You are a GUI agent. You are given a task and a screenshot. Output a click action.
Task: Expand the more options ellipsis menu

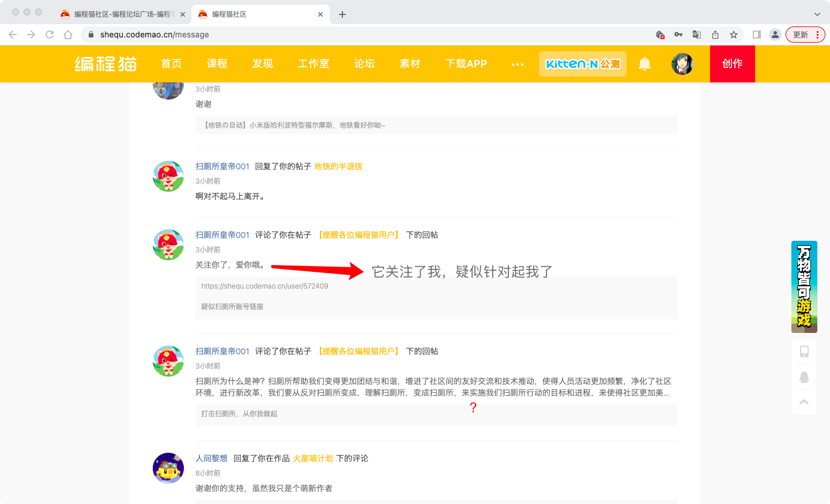(518, 64)
